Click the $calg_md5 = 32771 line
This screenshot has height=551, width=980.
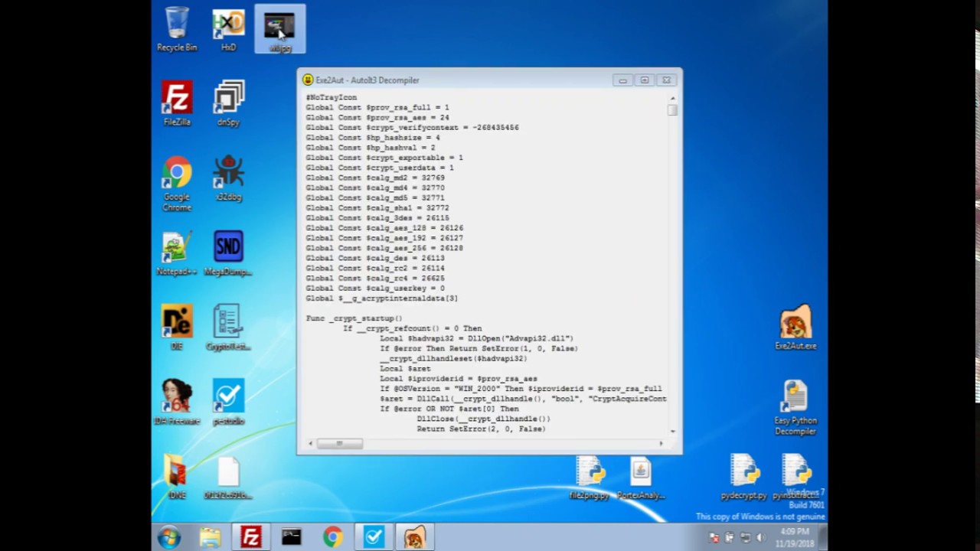(375, 197)
